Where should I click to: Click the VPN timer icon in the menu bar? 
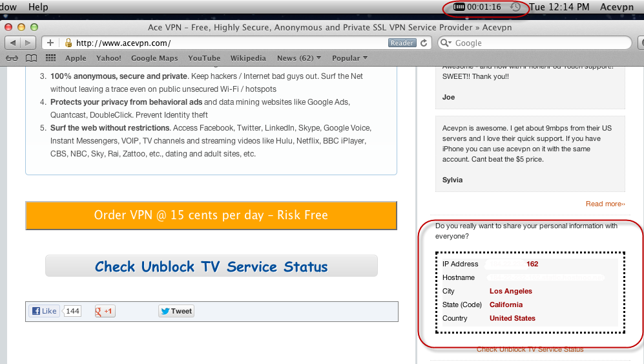pyautogui.click(x=459, y=6)
